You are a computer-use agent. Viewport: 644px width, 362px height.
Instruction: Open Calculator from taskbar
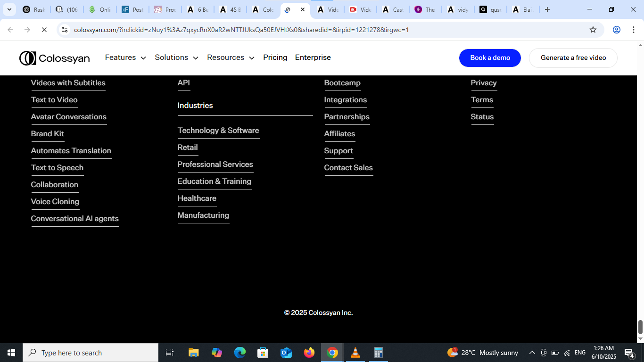(378, 353)
